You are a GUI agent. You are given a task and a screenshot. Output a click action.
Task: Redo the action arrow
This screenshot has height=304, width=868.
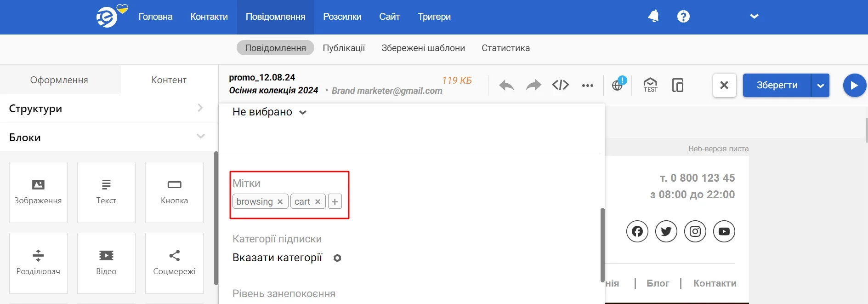point(533,85)
